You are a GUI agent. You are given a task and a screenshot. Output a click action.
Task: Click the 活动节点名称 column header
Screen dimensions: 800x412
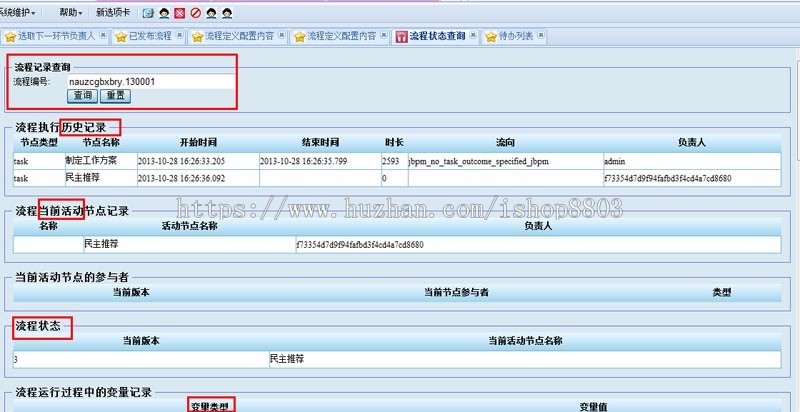189,226
